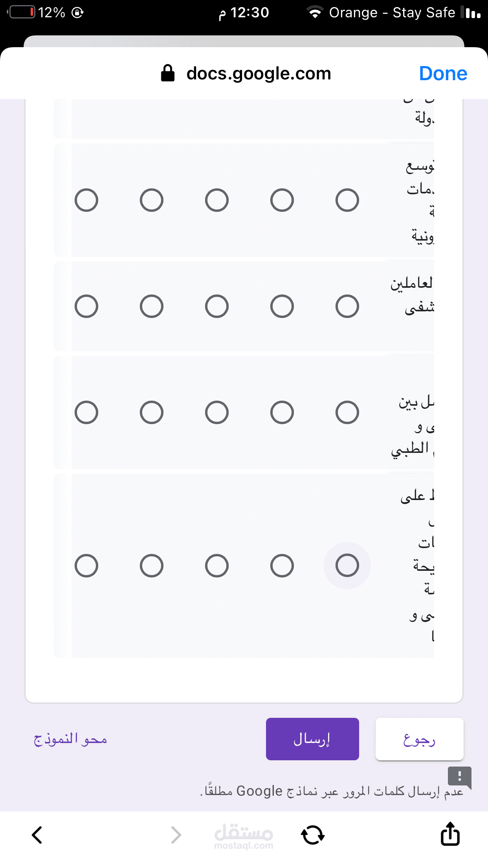Reload the page with the refresh icon
The image size is (488, 868).
click(313, 835)
